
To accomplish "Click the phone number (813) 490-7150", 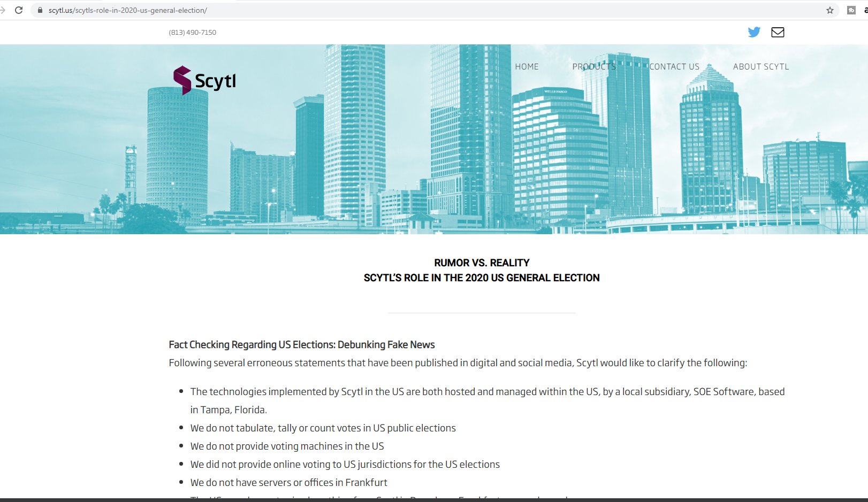I will click(193, 33).
